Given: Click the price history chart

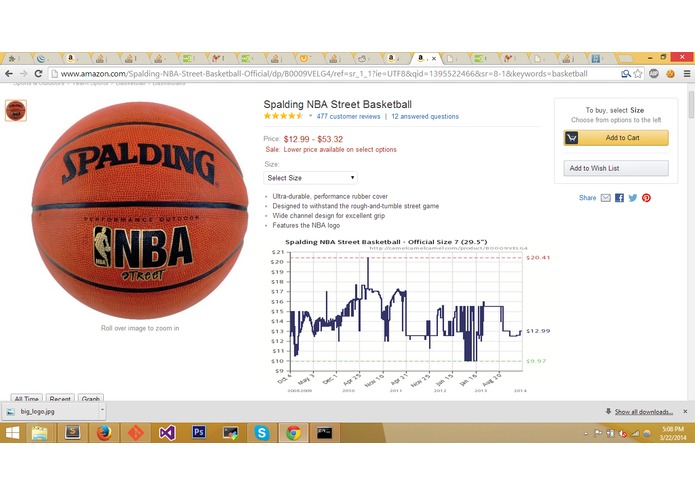Looking at the screenshot, I should (410, 315).
